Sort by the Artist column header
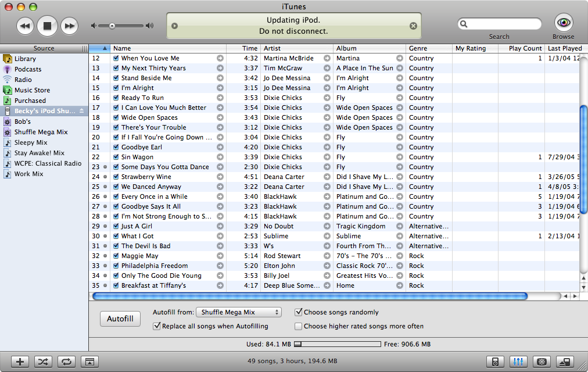 (x=297, y=48)
